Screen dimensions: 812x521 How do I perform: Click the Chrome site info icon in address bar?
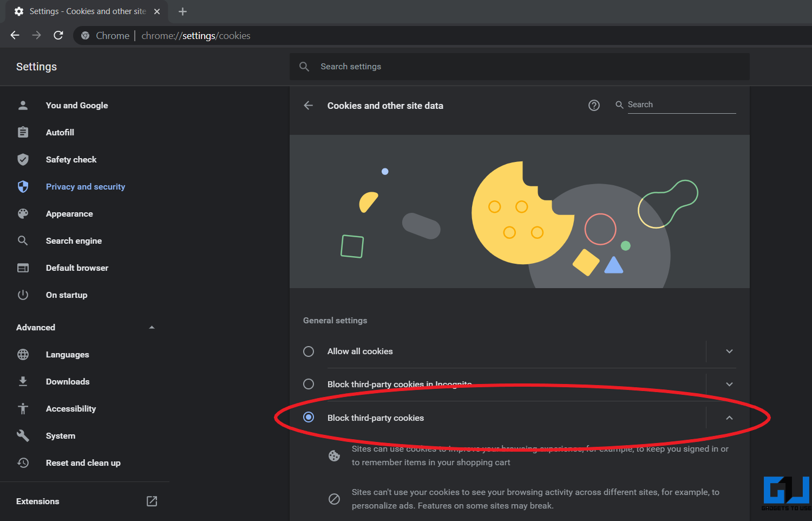tap(85, 36)
